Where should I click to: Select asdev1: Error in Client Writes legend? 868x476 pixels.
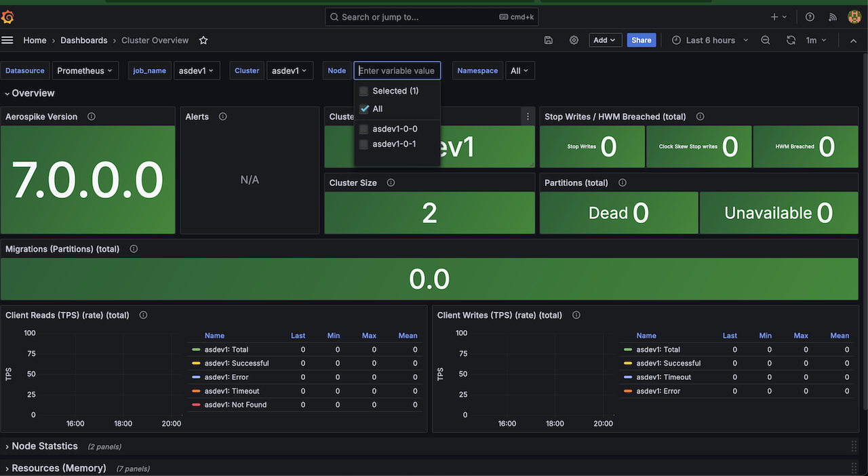click(658, 391)
